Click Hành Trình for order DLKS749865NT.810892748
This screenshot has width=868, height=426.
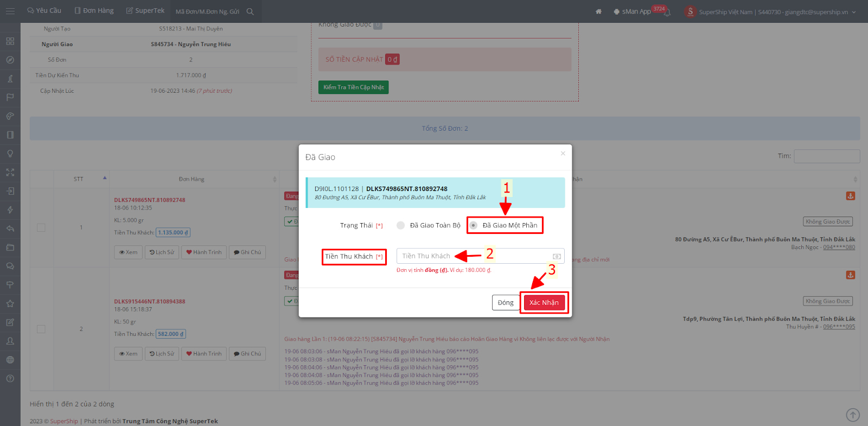point(204,252)
